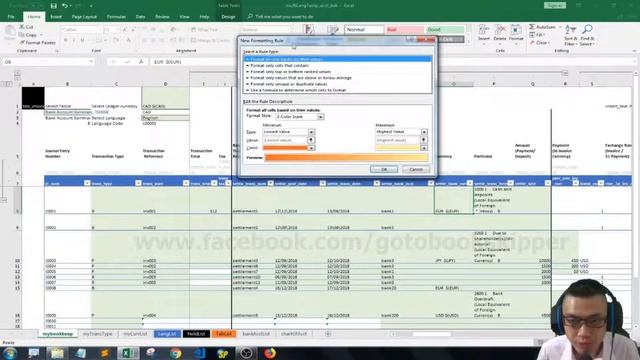Undo the last action
The height and width of the screenshot is (360, 640).
pos(65,6)
